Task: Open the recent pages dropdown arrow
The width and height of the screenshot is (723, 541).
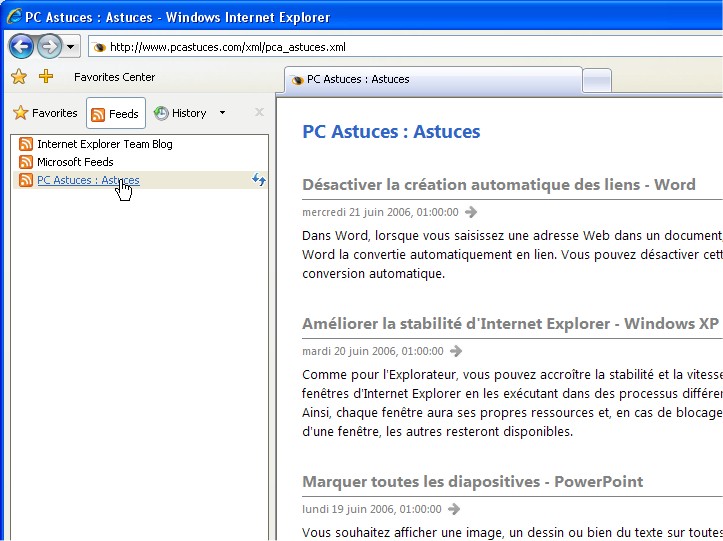Action: coord(71,47)
